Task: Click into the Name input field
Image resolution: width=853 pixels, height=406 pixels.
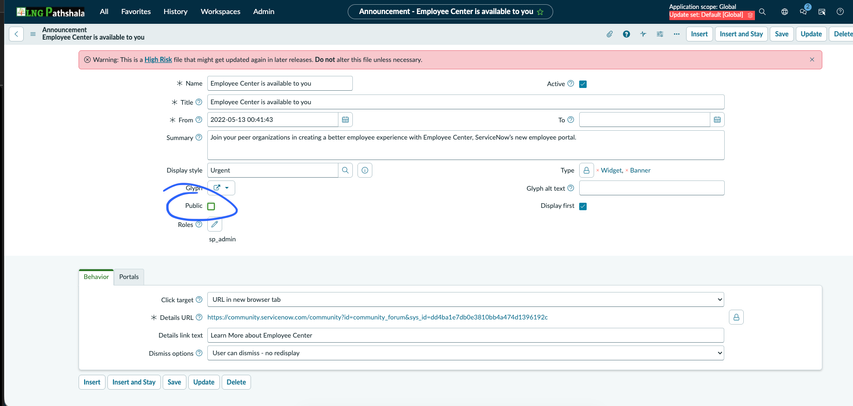Action: 280,84
